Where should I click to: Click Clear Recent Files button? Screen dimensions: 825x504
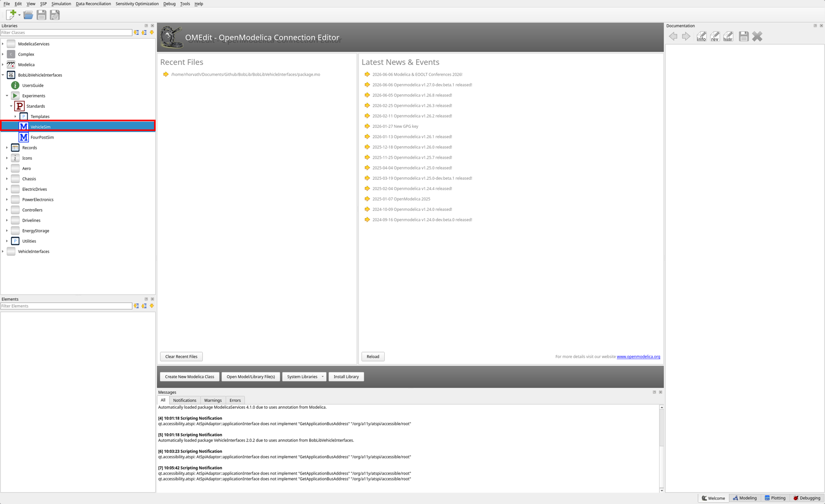181,357
